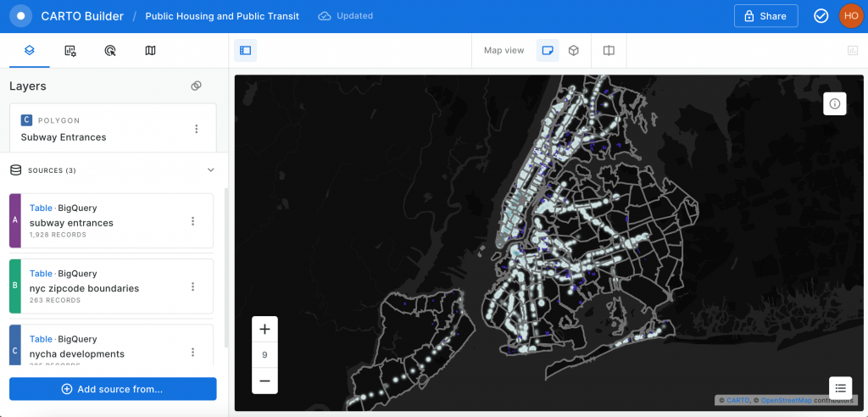Open nyc zipcode boundaries source options menu
868x417 pixels.
(192, 286)
